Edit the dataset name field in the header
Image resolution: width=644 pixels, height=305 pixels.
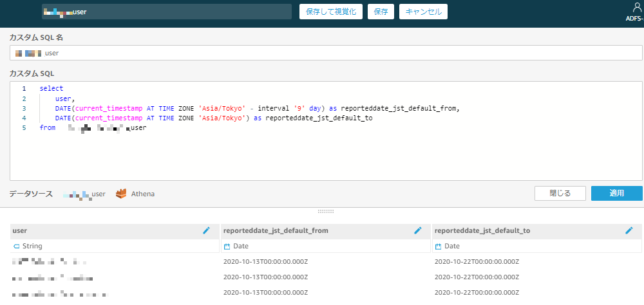coord(167,12)
